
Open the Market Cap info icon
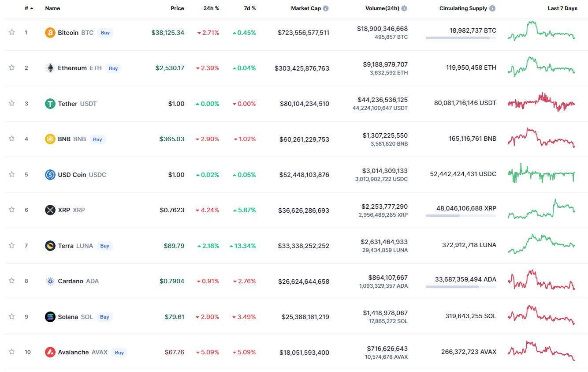point(326,8)
